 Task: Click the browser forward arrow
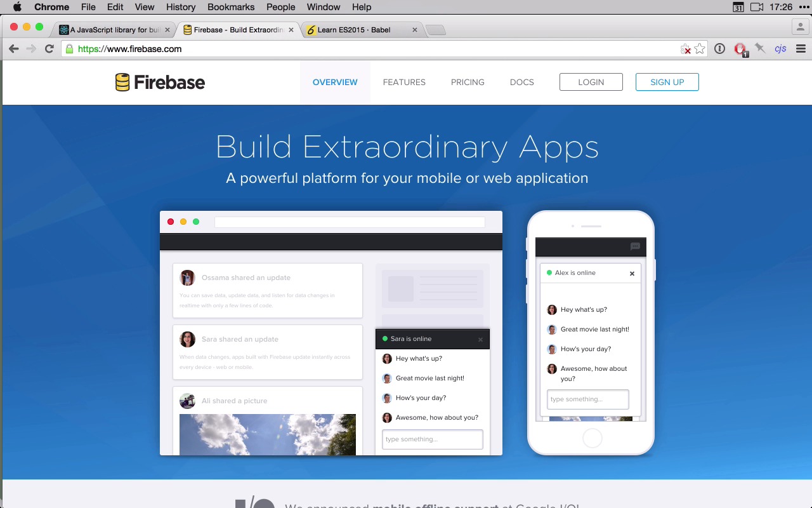(x=31, y=49)
